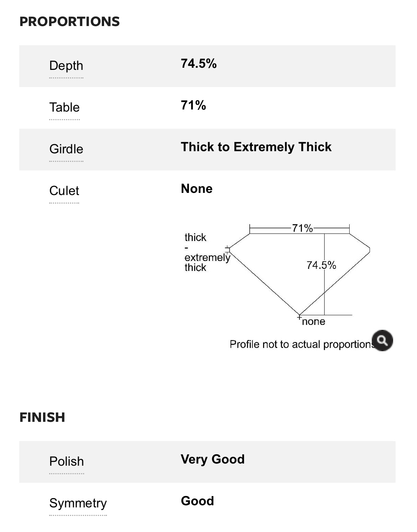Click the 71% label atop the diagram

point(302,228)
